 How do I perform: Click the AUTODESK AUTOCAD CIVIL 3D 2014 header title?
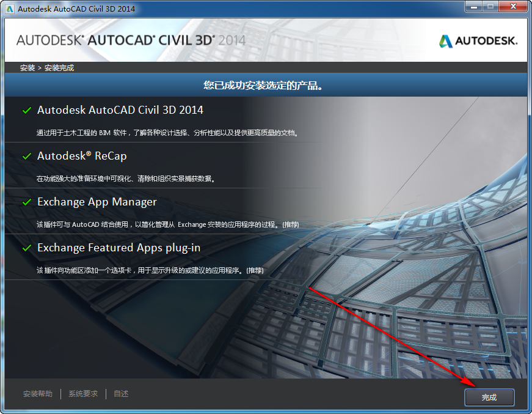coord(131,40)
